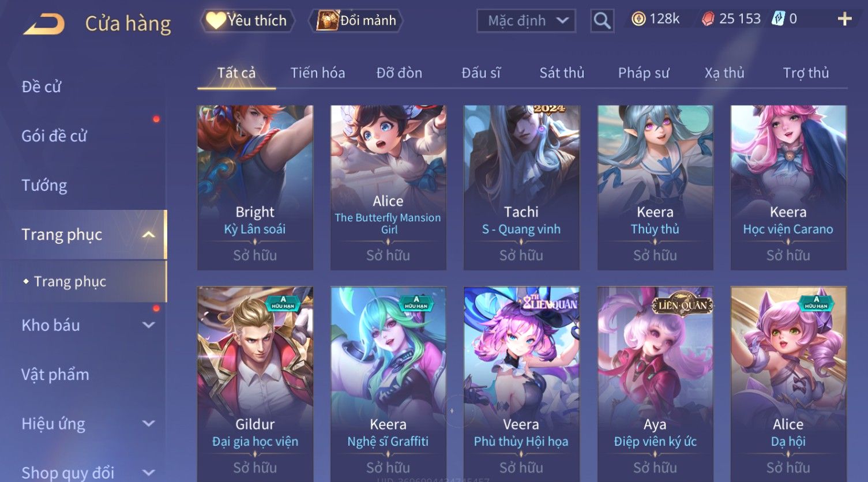Image resolution: width=868 pixels, height=482 pixels.
Task: Select the Tiến hóa tab
Action: coord(318,73)
